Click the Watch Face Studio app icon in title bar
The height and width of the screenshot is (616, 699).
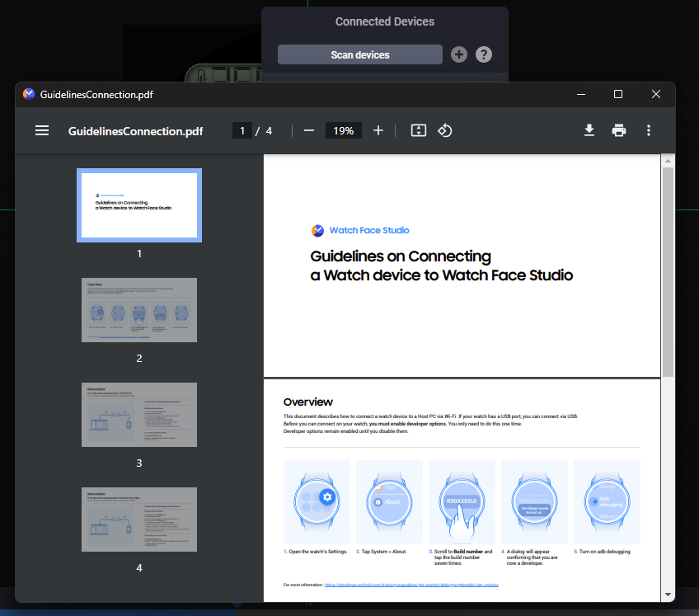tap(29, 94)
